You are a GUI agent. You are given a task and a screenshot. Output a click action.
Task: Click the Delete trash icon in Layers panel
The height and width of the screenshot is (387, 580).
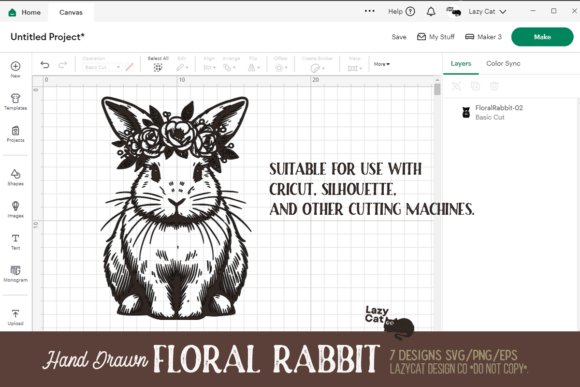pyautogui.click(x=494, y=86)
